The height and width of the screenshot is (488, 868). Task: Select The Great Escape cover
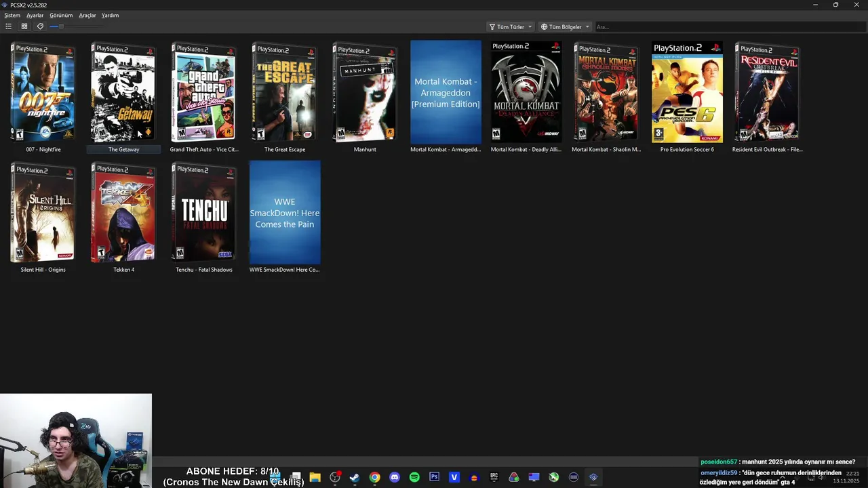[x=284, y=92]
